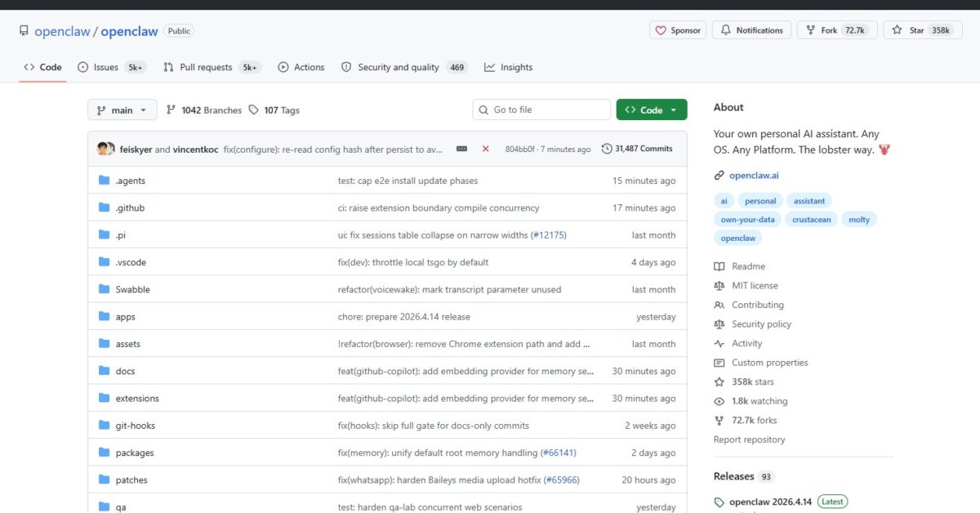Click the .github folder icon

[x=104, y=207]
